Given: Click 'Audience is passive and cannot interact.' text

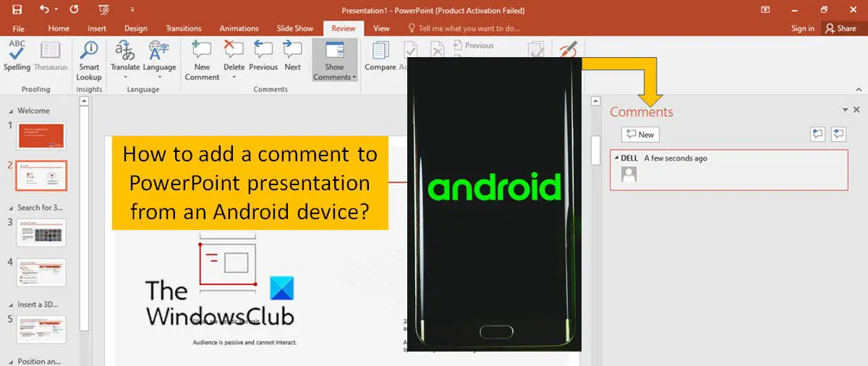Looking at the screenshot, I should tap(244, 342).
